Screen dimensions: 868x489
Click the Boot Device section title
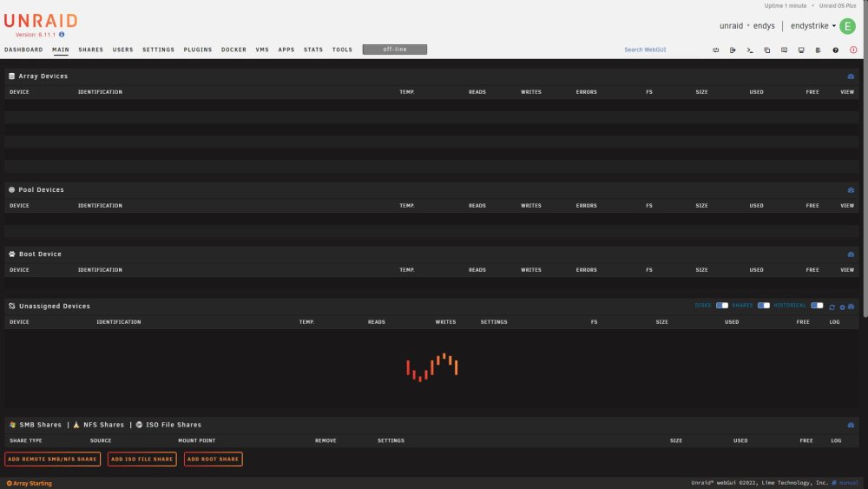pyautogui.click(x=41, y=254)
